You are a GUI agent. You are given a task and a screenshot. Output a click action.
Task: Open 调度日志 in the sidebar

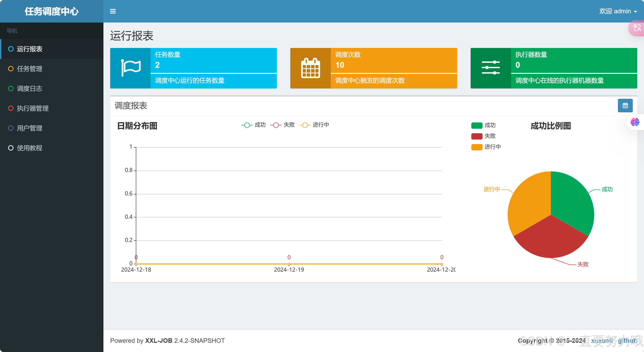29,88
